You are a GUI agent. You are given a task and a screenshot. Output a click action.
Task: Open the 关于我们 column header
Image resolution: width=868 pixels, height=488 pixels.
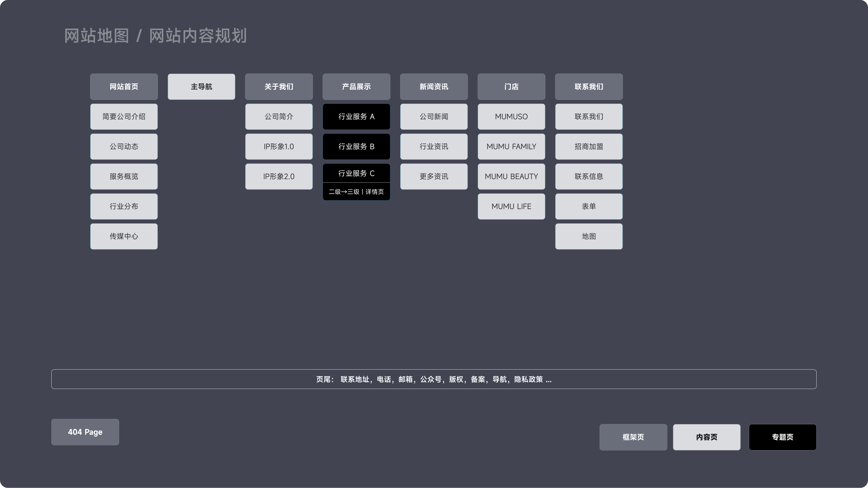(279, 87)
